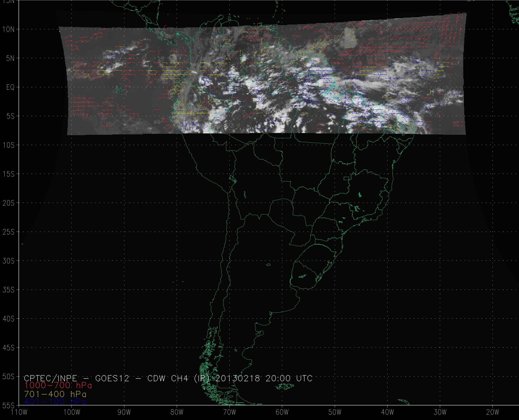Click the EQ latitude axis label

click(10, 87)
